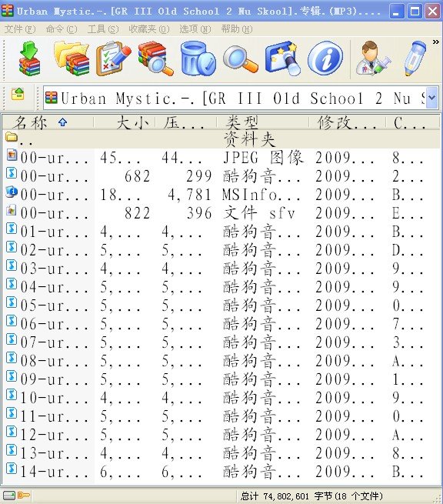Click the packed size 299
The width and height of the screenshot is (443, 504).
[199, 176]
